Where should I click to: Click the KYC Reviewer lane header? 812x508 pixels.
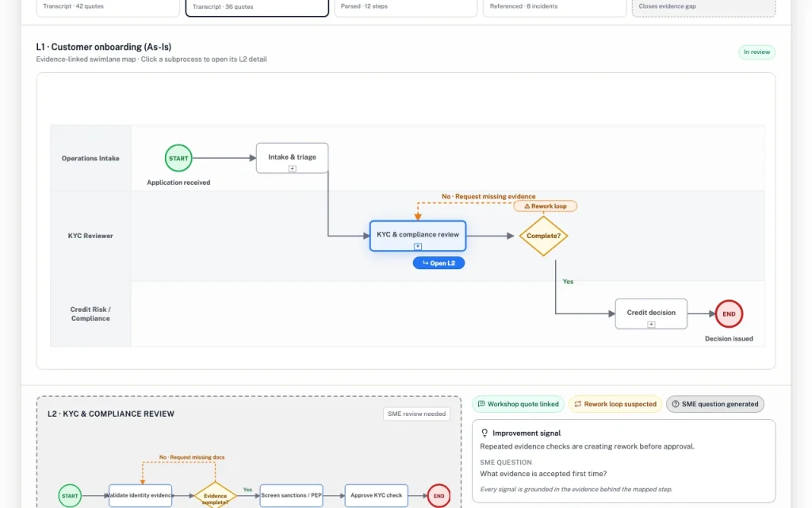tap(90, 236)
